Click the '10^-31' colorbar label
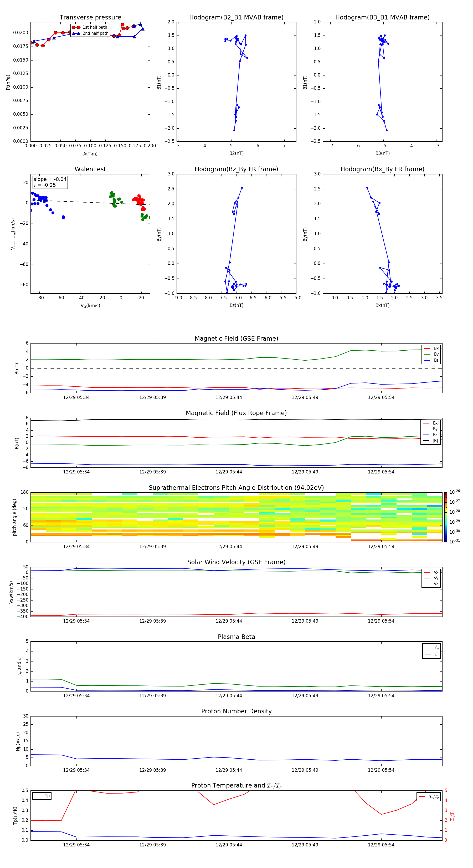The image size is (473, 868). pos(455,542)
